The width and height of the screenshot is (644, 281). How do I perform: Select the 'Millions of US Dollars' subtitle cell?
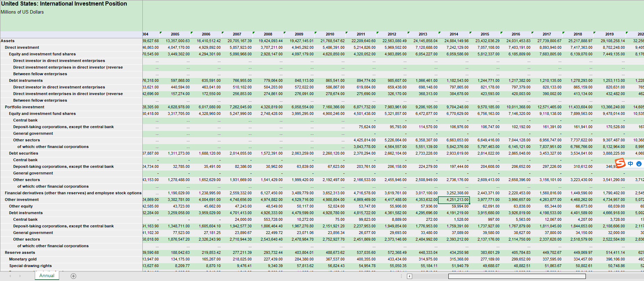[x=22, y=12]
